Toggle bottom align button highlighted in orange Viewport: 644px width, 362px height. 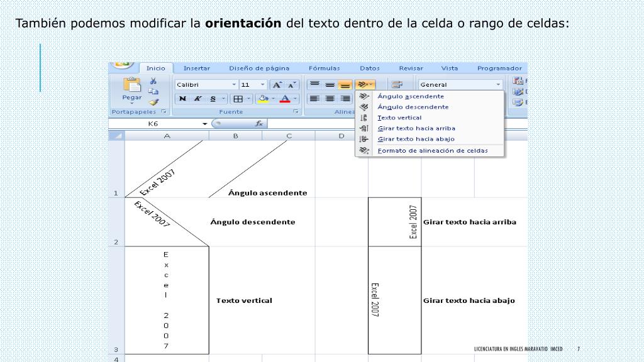(345, 85)
